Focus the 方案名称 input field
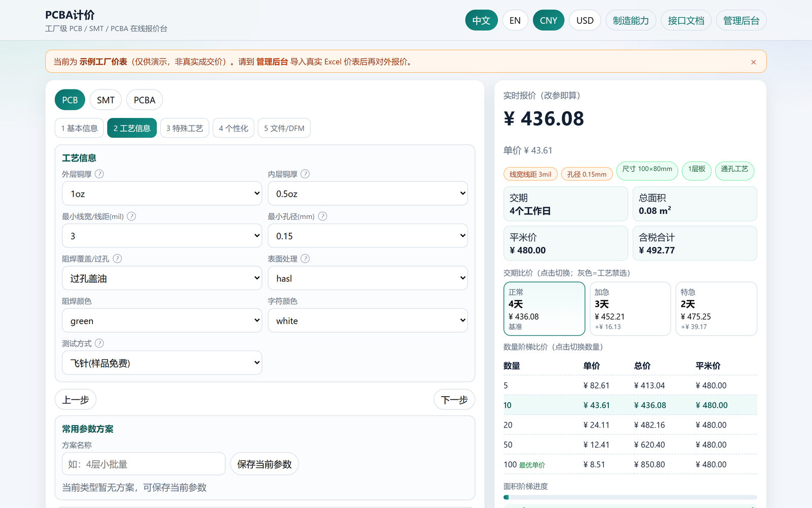 click(144, 464)
